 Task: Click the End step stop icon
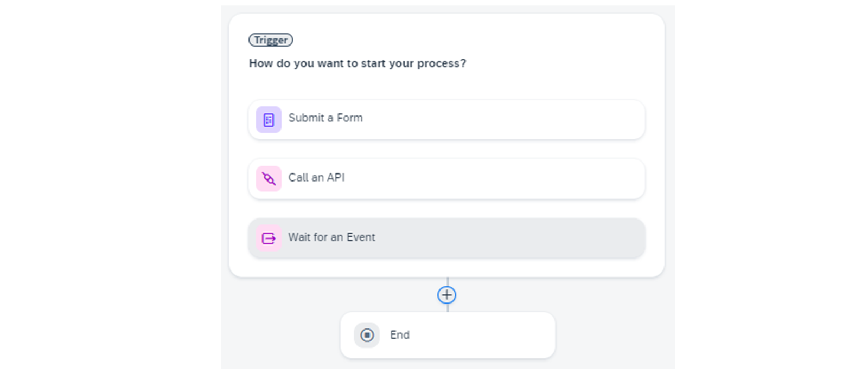pos(367,335)
